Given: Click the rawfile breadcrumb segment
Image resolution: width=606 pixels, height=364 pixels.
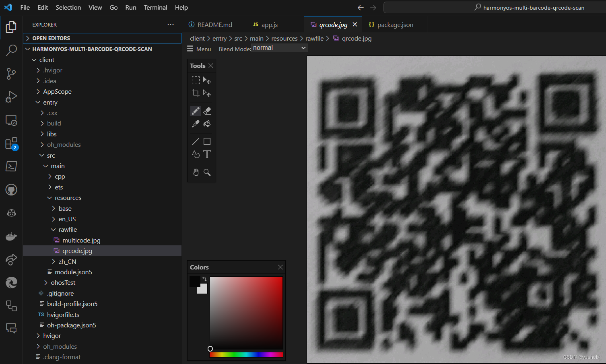Looking at the screenshot, I should 314,39.
